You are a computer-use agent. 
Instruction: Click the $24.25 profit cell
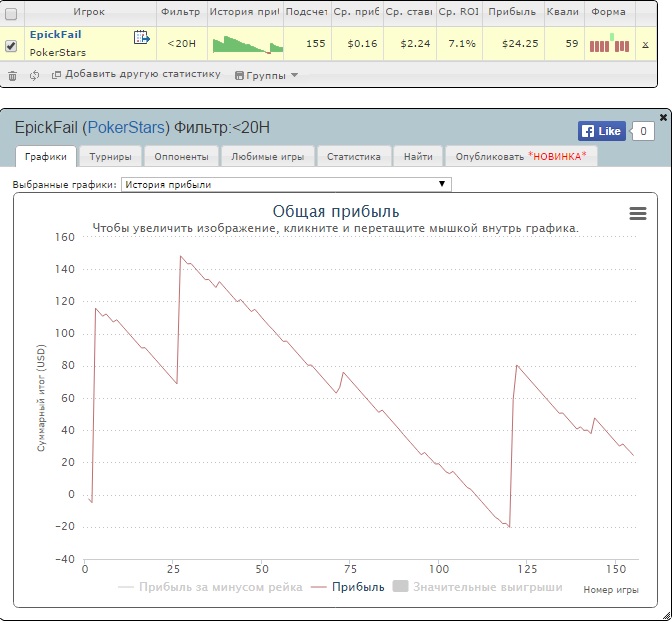pyautogui.click(x=520, y=44)
